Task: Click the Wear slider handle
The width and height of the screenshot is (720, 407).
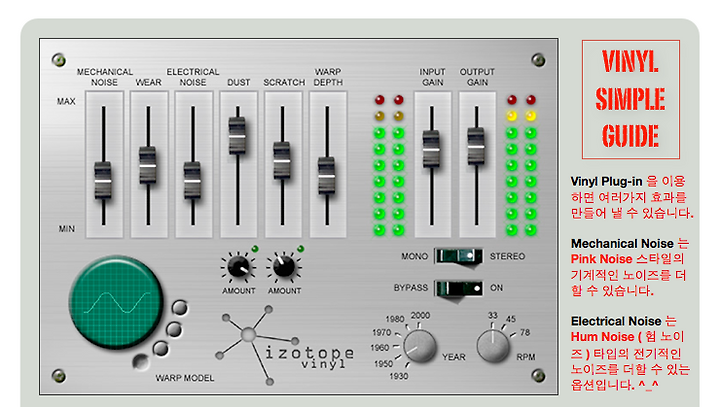Action: coord(147,165)
